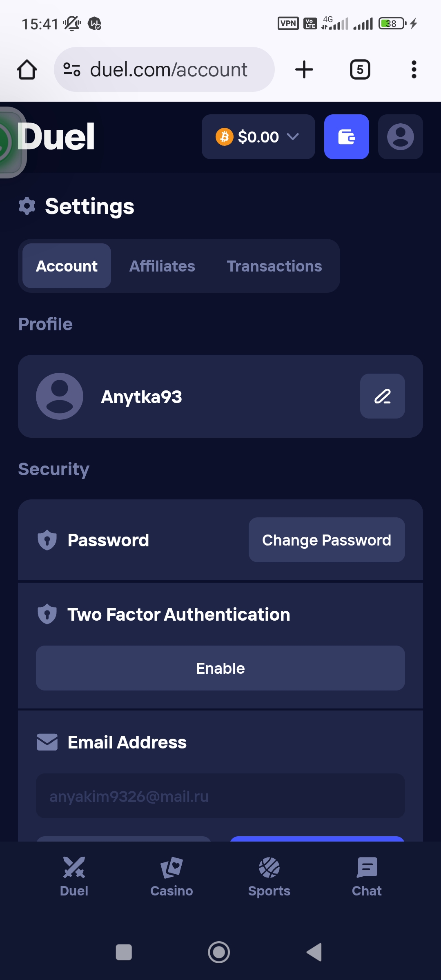Click the Duel logo in header
The height and width of the screenshot is (980, 441).
pyautogui.click(x=56, y=137)
